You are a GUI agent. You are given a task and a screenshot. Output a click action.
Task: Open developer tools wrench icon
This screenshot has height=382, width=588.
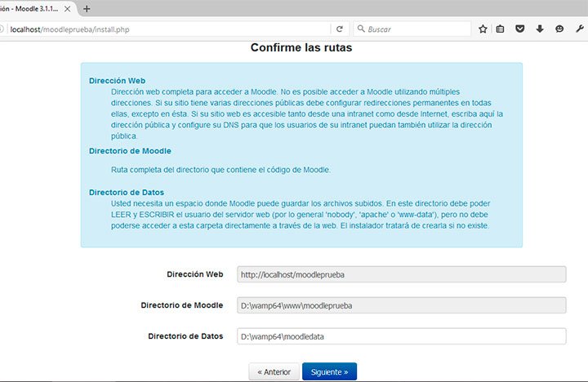pos(578,29)
